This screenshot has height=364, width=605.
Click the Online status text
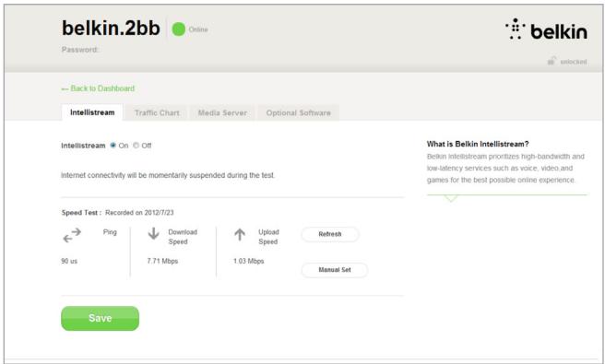[198, 29]
